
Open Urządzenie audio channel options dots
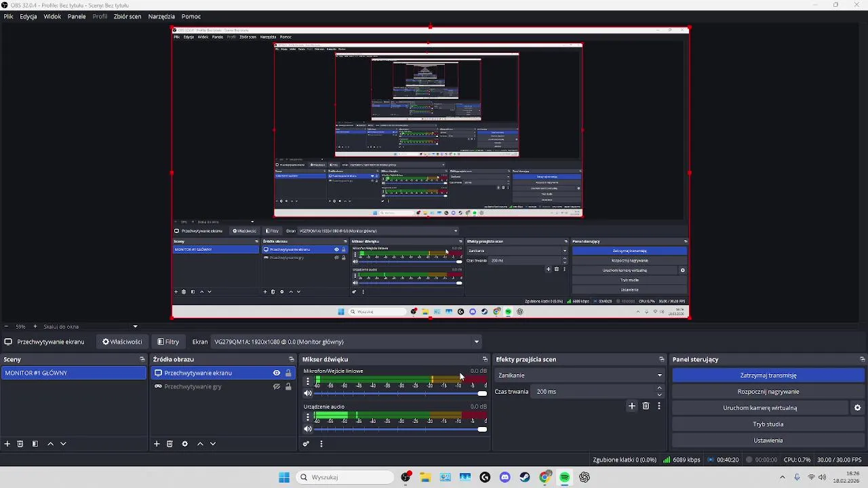pos(308,417)
